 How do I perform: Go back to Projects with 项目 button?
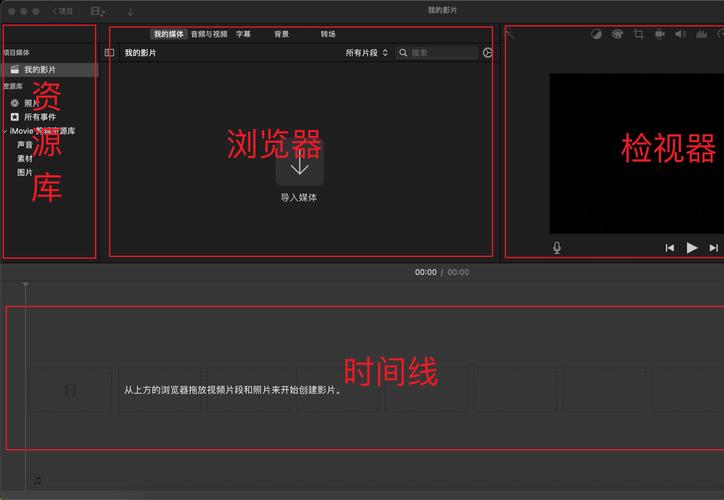point(63,11)
